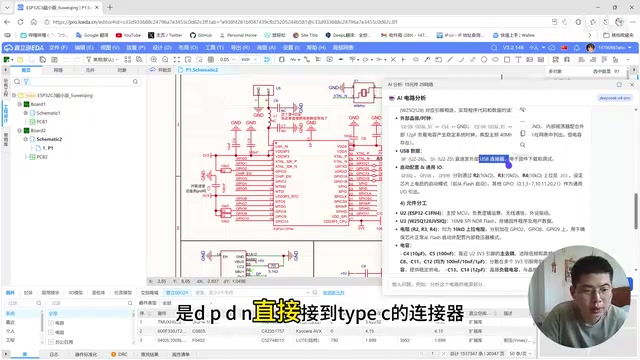Click the browser address bar

(x=294, y=22)
